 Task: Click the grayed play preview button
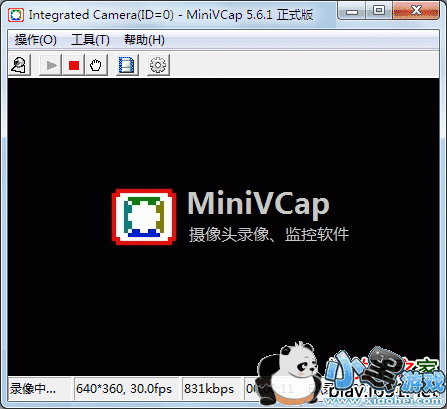click(51, 65)
